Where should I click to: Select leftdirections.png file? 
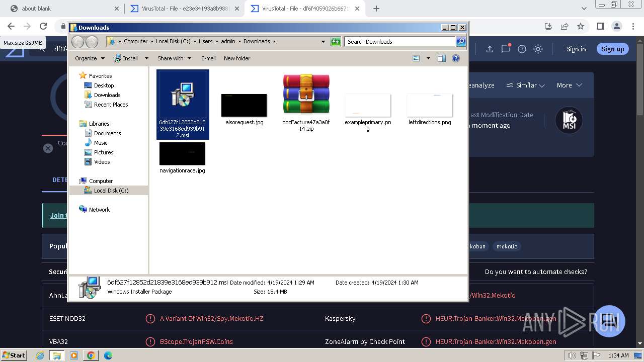click(x=430, y=109)
